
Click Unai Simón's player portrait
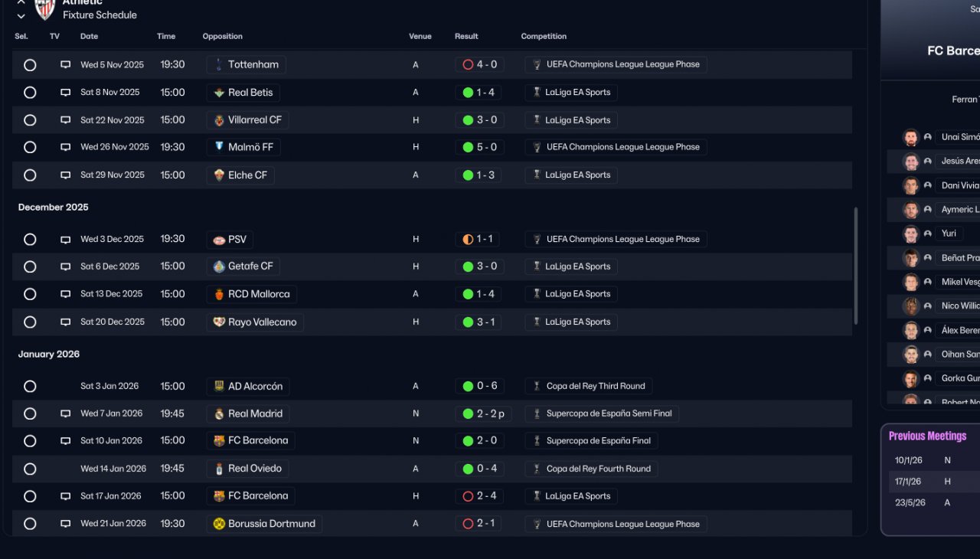coord(910,137)
